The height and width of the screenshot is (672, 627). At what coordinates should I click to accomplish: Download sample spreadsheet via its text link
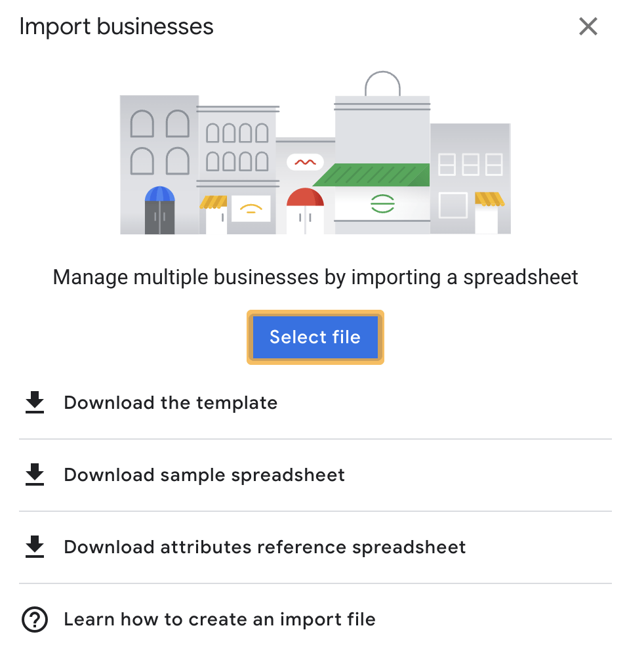coord(204,474)
